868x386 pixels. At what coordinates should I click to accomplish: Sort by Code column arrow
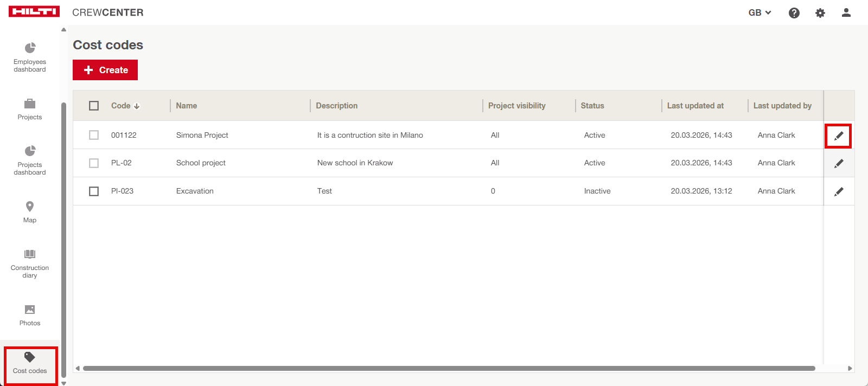(x=137, y=106)
